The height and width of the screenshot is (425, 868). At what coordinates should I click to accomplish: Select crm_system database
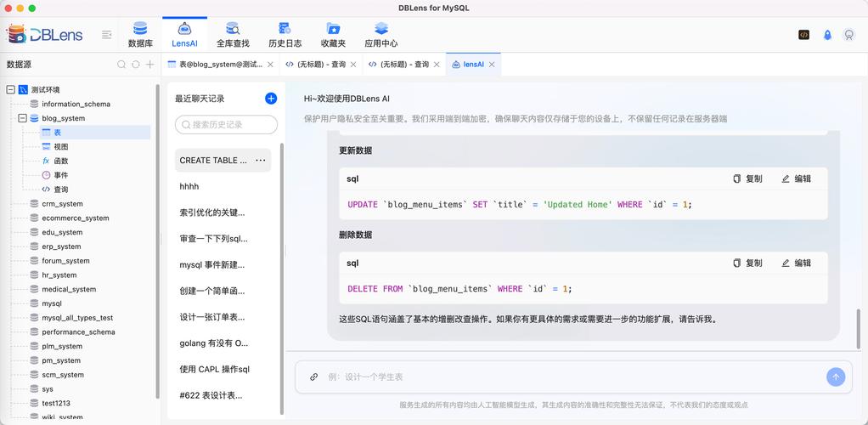point(62,204)
